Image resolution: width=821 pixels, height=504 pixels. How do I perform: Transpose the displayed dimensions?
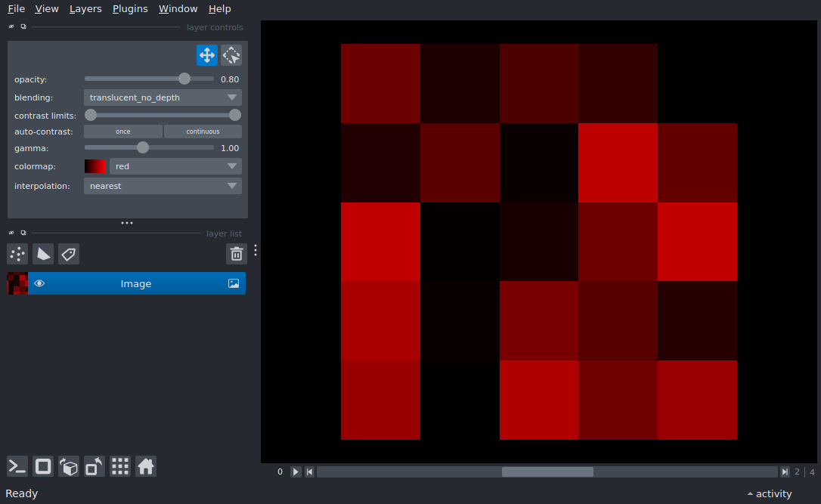tap(94, 466)
